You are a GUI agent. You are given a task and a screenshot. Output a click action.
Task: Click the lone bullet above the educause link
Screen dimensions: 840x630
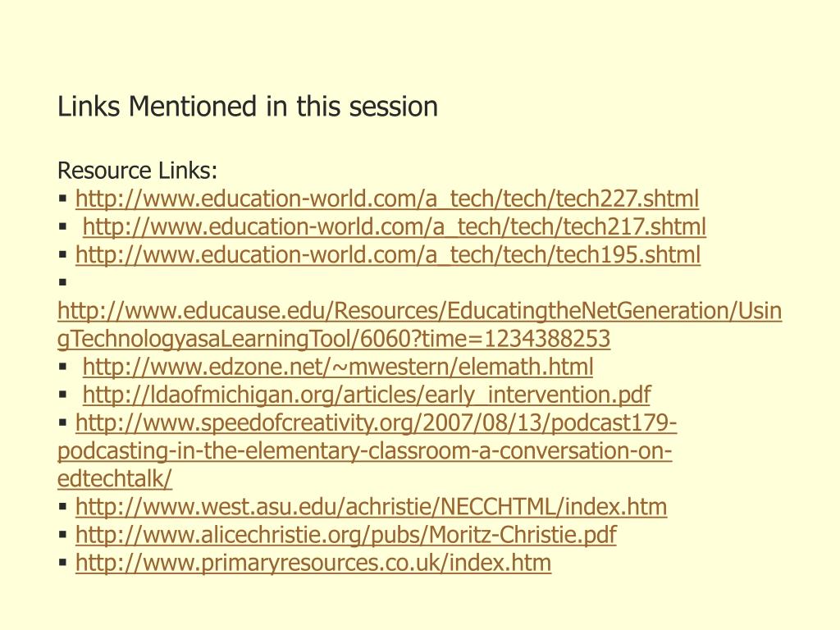(62, 282)
